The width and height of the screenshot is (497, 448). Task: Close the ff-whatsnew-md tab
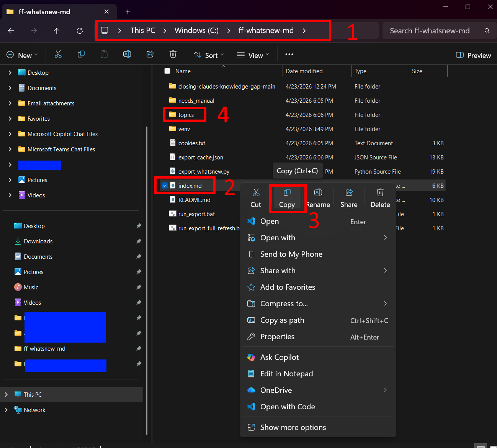(106, 12)
